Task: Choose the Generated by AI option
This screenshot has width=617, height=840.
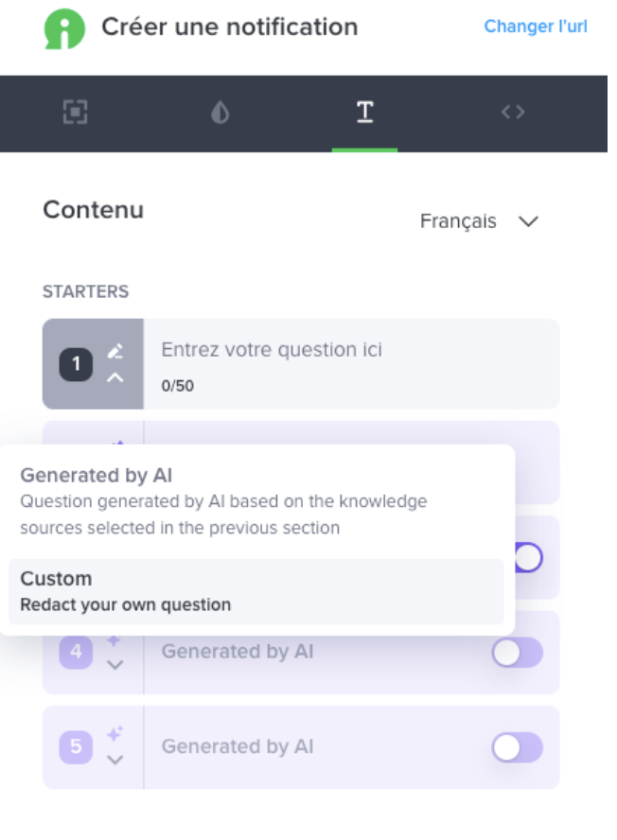Action: tap(256, 501)
